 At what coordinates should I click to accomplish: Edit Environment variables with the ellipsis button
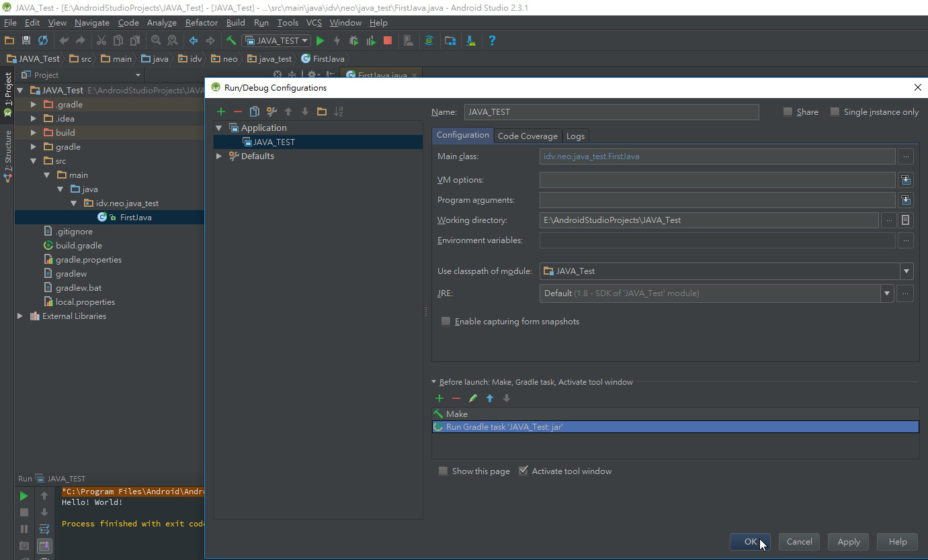tap(905, 240)
